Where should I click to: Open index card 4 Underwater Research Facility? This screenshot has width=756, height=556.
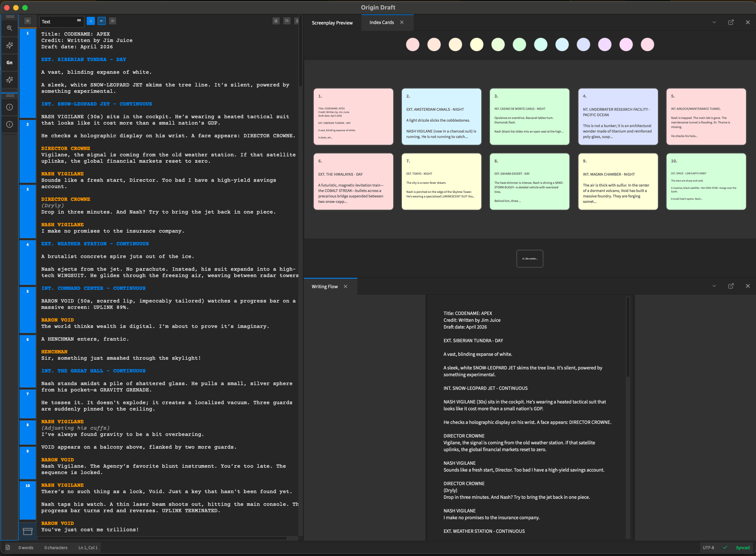pos(618,117)
